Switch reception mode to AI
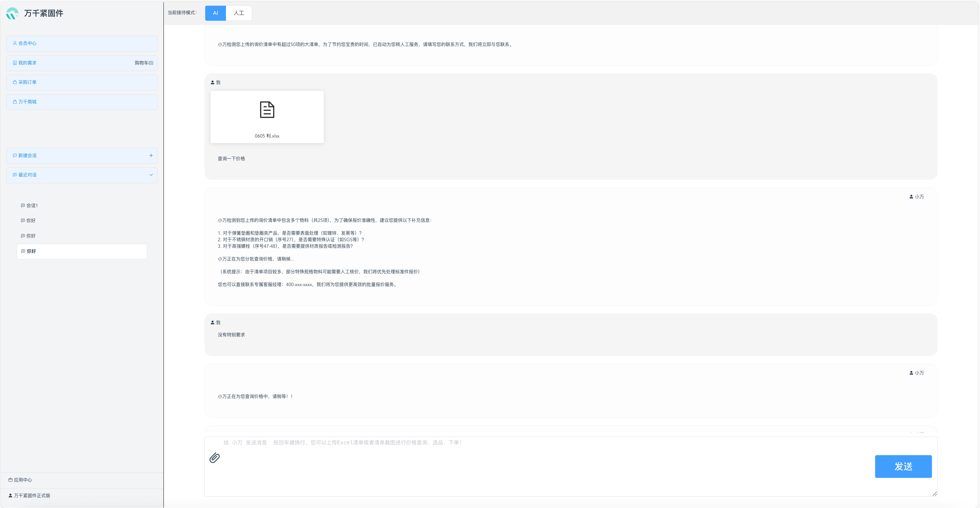980x508 pixels. coord(215,13)
